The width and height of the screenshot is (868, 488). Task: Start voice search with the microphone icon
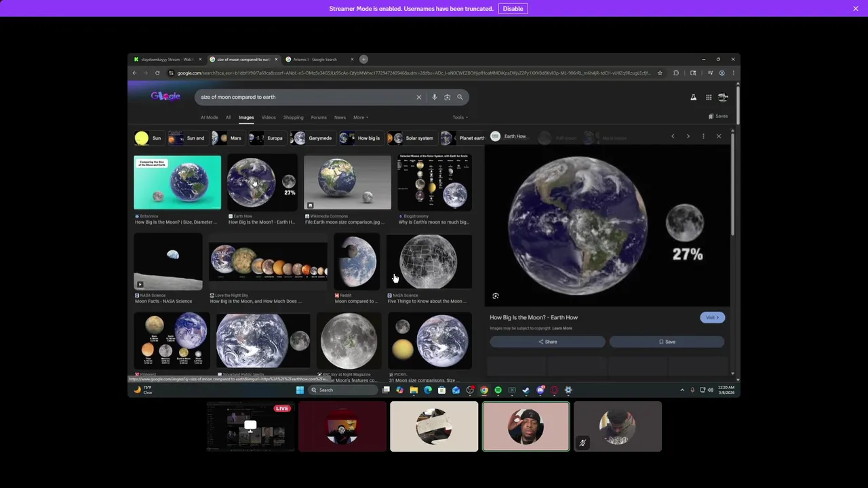click(434, 97)
